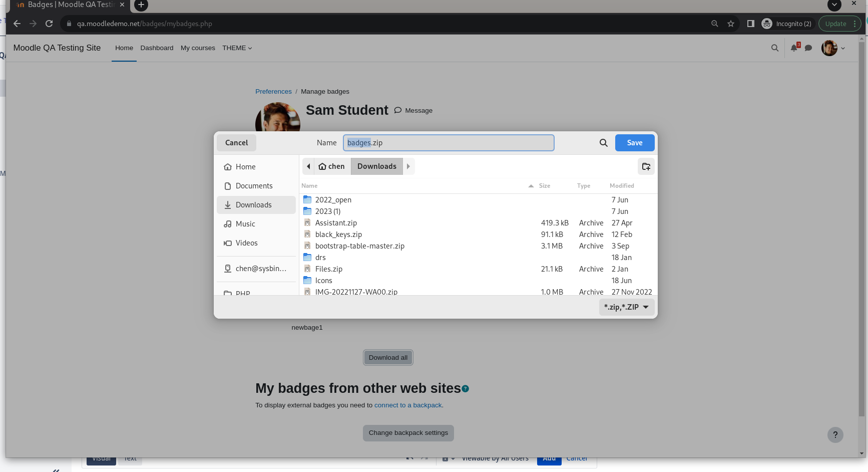Click the Download all button
Viewport: 868px width, 472px height.
tap(388, 358)
